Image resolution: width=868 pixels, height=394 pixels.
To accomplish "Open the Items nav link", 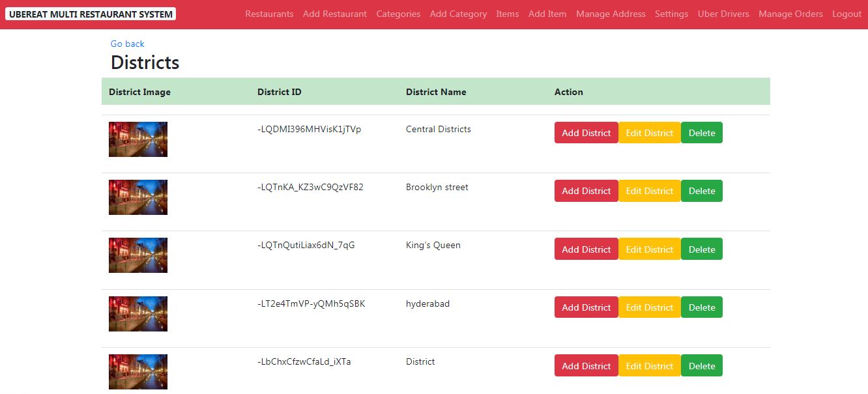I will pos(508,14).
